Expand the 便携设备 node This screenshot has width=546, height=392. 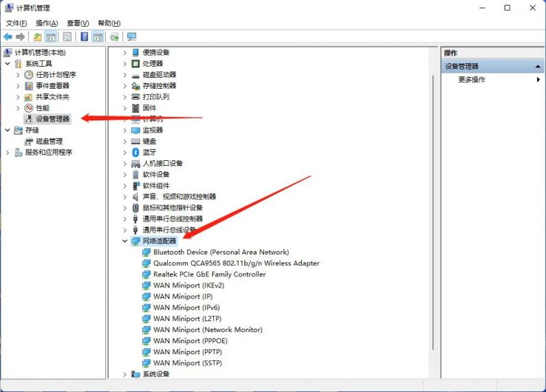pos(124,52)
